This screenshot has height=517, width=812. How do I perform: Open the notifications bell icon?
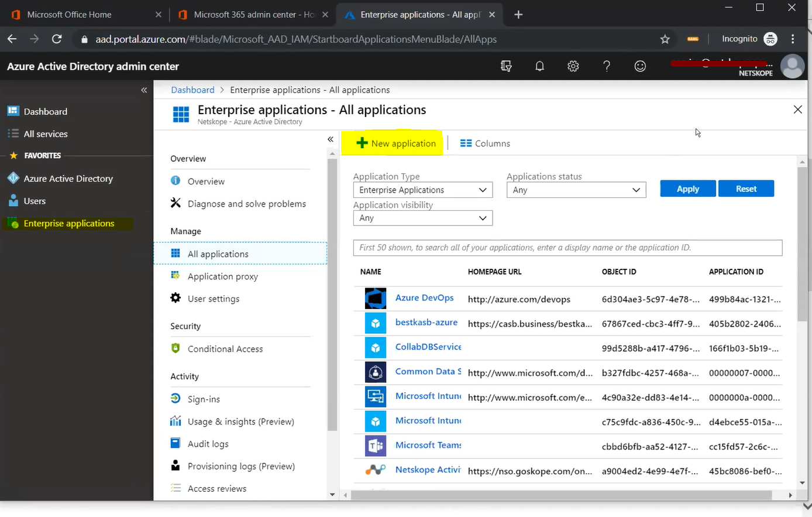pos(539,66)
